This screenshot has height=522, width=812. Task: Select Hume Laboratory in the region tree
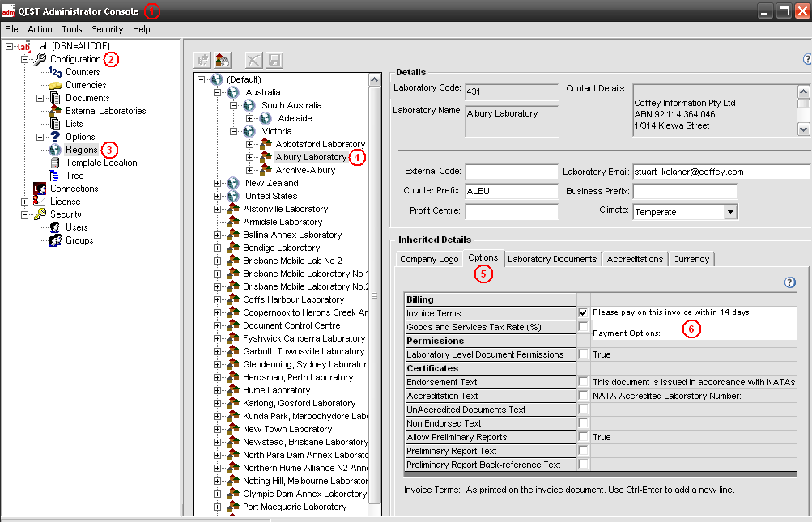(x=276, y=390)
